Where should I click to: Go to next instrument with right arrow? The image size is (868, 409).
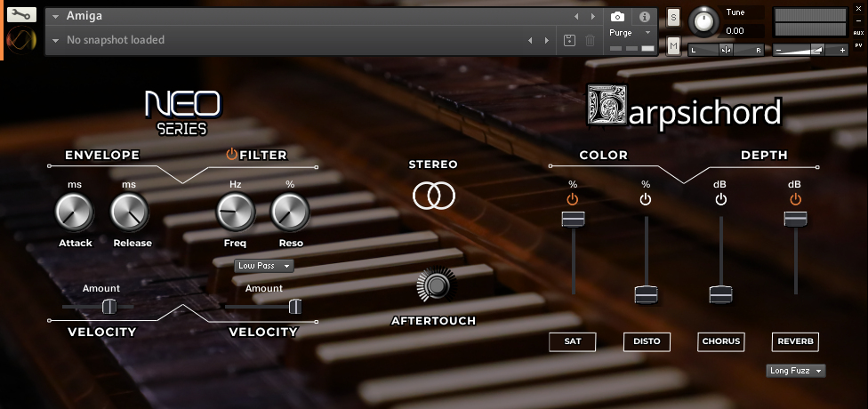(x=593, y=17)
